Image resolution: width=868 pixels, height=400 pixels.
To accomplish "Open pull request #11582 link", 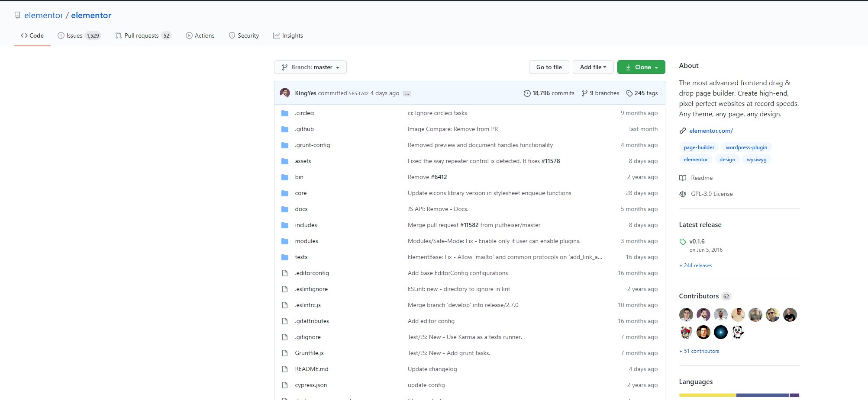I will point(469,225).
